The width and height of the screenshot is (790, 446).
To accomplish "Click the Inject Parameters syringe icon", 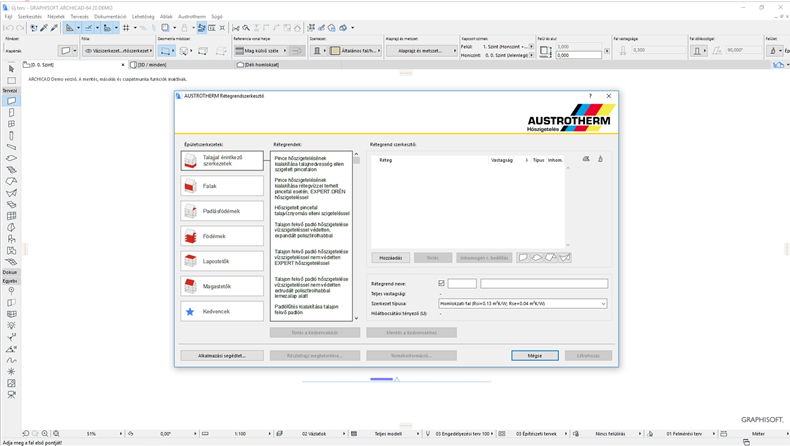I will (x=54, y=28).
